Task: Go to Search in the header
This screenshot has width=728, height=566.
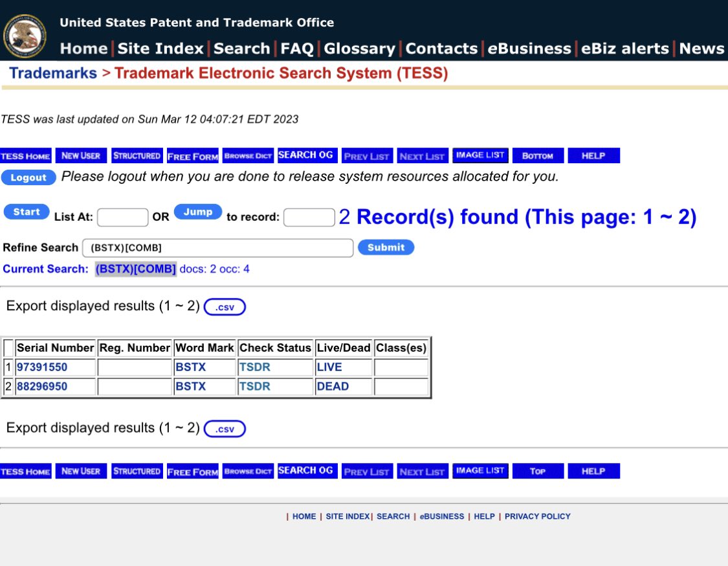Action: (242, 49)
